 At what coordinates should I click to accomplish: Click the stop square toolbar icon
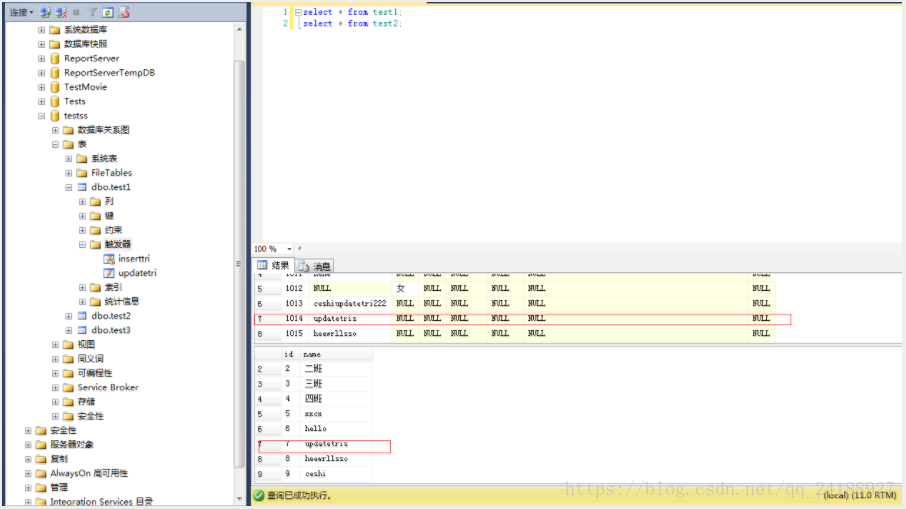pos(76,12)
